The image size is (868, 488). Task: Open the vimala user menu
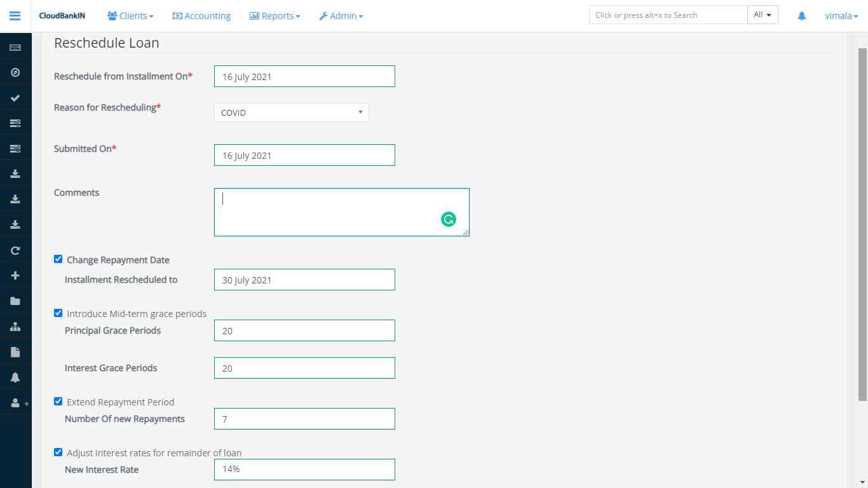coord(841,16)
